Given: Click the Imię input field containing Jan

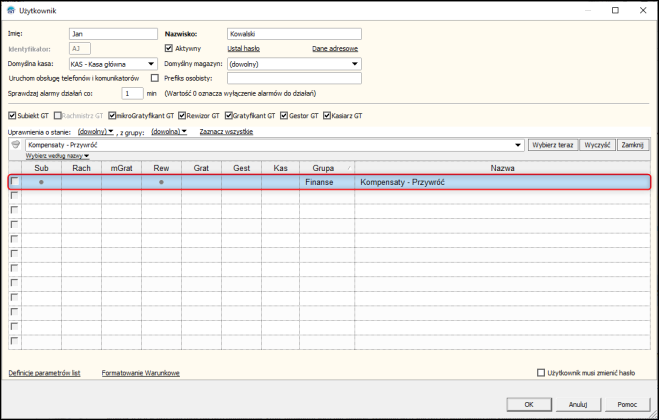Looking at the screenshot, I should [x=113, y=34].
